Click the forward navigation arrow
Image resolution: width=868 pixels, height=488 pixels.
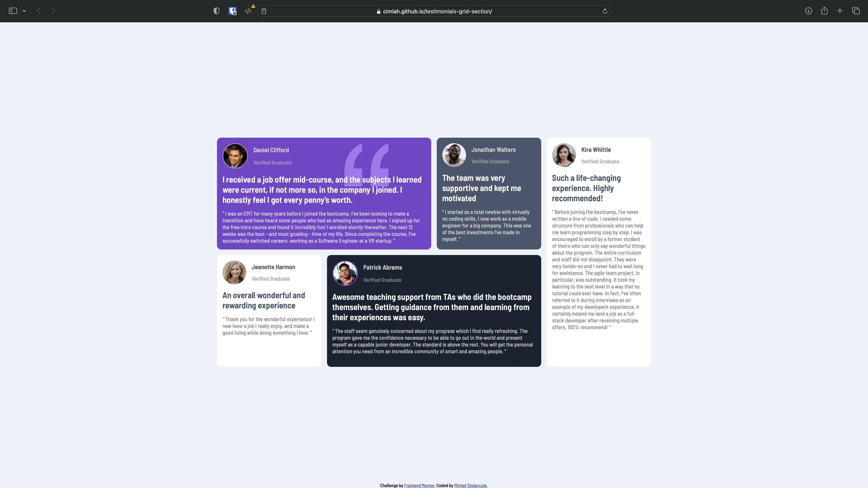click(54, 11)
